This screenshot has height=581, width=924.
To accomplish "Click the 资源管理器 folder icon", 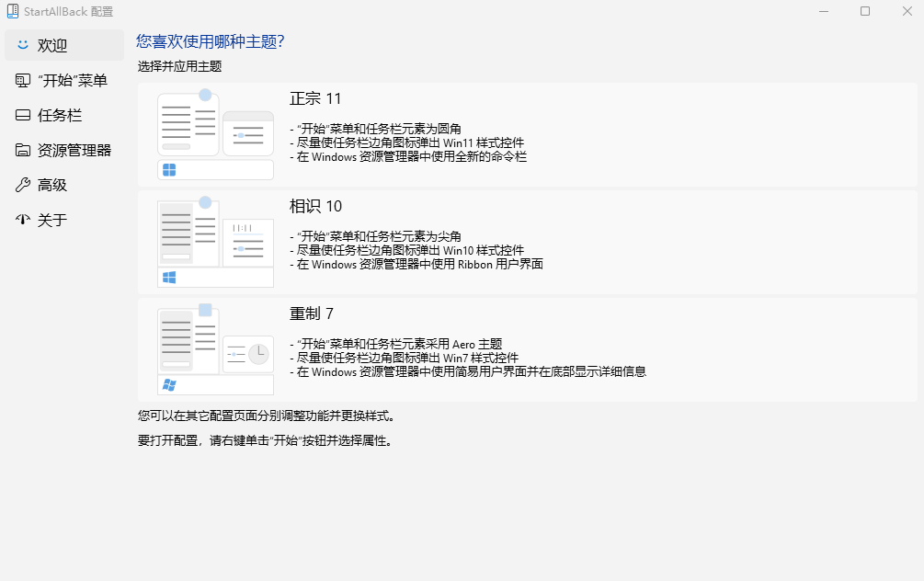I will pyautogui.click(x=23, y=150).
